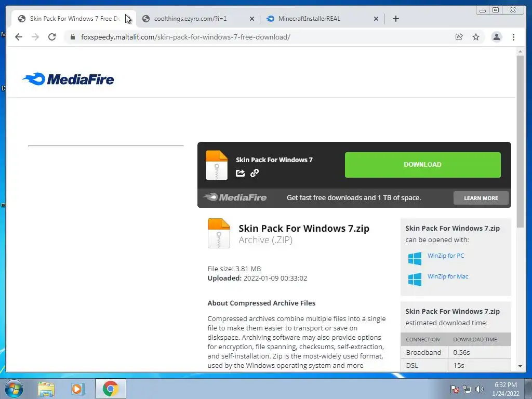This screenshot has width=532, height=399.
Task: Click the Uploaded 2022-01-09 00:33:02 text
Action: point(257,278)
